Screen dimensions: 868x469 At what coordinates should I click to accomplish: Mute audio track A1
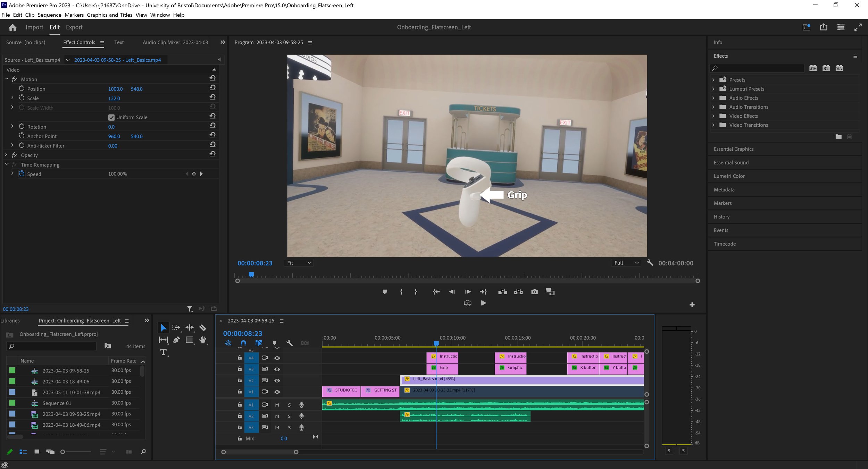[x=277, y=405]
